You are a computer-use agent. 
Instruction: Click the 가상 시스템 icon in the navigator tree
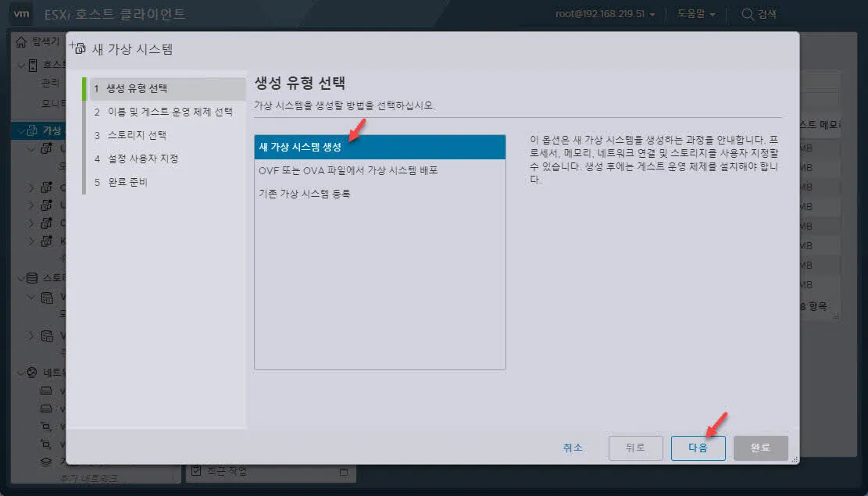click(x=34, y=130)
